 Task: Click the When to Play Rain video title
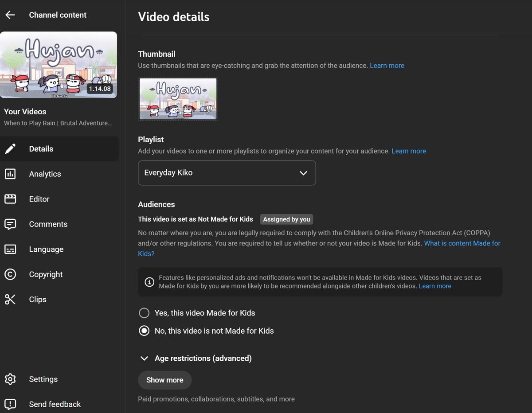click(58, 123)
